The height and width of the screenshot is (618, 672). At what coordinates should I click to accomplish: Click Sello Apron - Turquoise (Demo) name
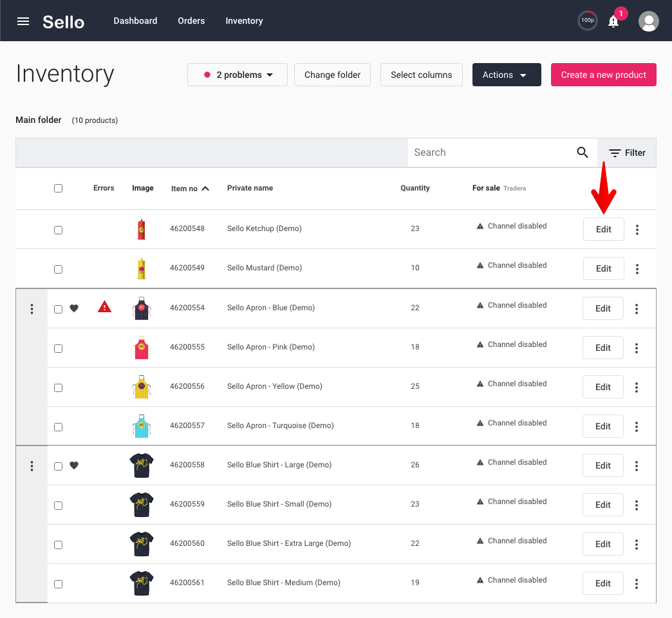click(280, 425)
